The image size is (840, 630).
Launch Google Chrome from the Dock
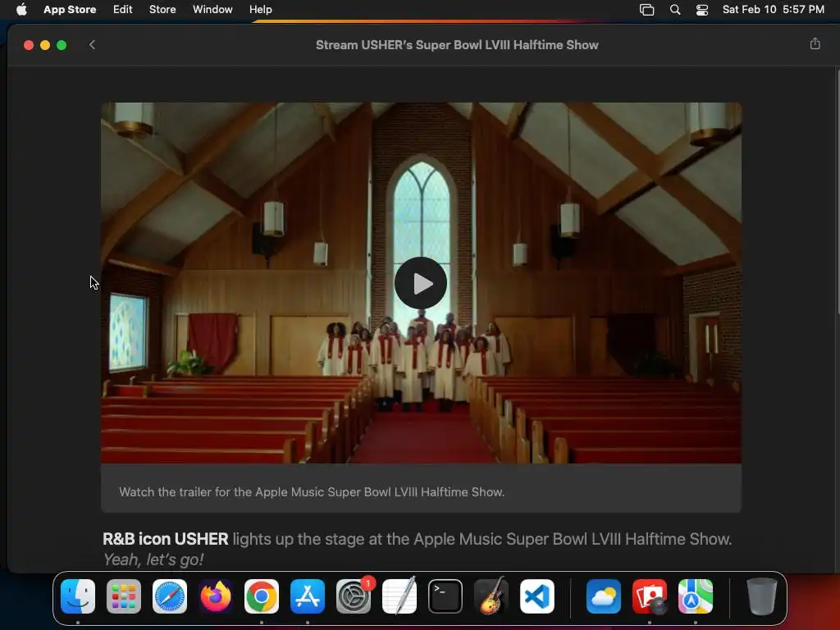262,596
